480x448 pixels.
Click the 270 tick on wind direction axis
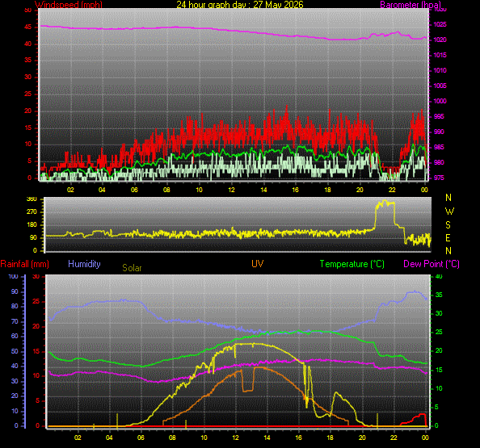pyautogui.click(x=32, y=211)
